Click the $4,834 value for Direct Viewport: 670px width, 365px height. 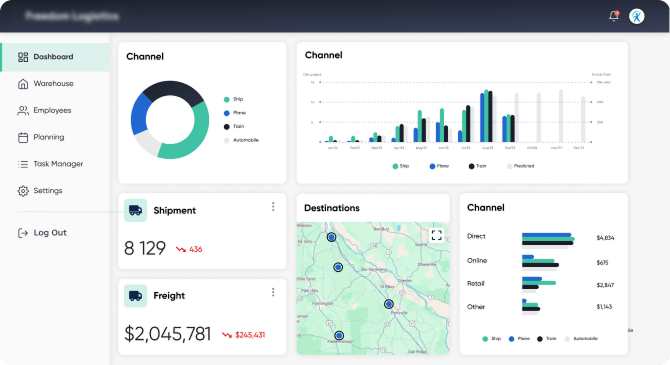pos(605,238)
